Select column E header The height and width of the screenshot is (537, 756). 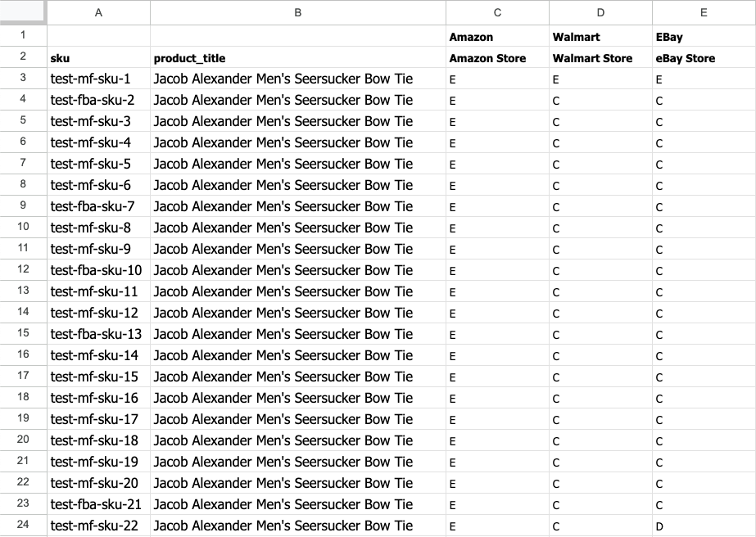click(704, 12)
